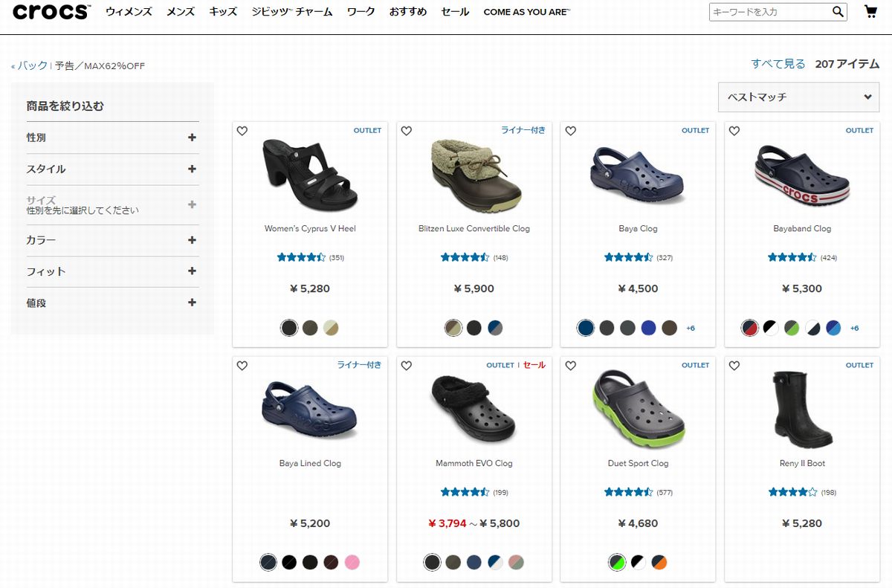Open the キッズ menu
The width and height of the screenshot is (892, 588).
coord(223,12)
